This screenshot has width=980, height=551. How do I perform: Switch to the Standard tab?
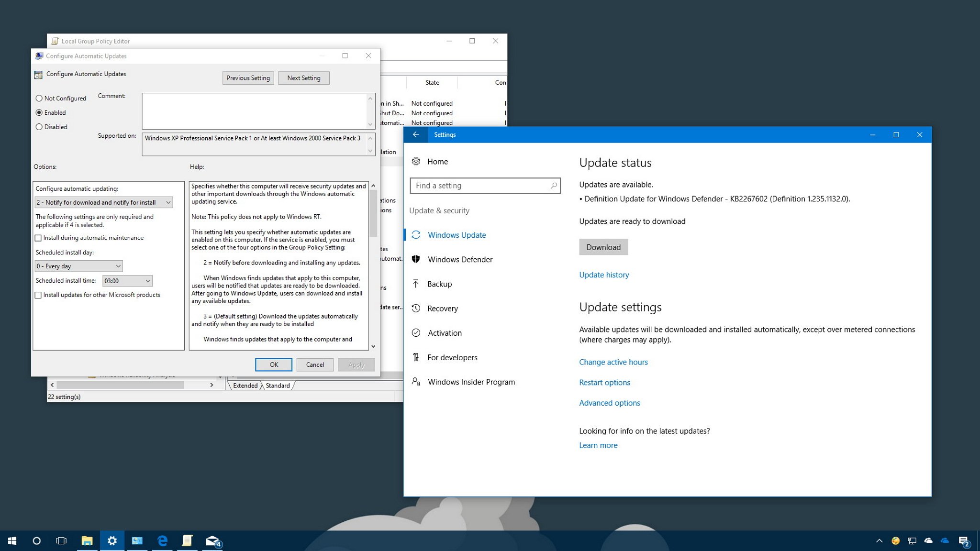coord(278,385)
